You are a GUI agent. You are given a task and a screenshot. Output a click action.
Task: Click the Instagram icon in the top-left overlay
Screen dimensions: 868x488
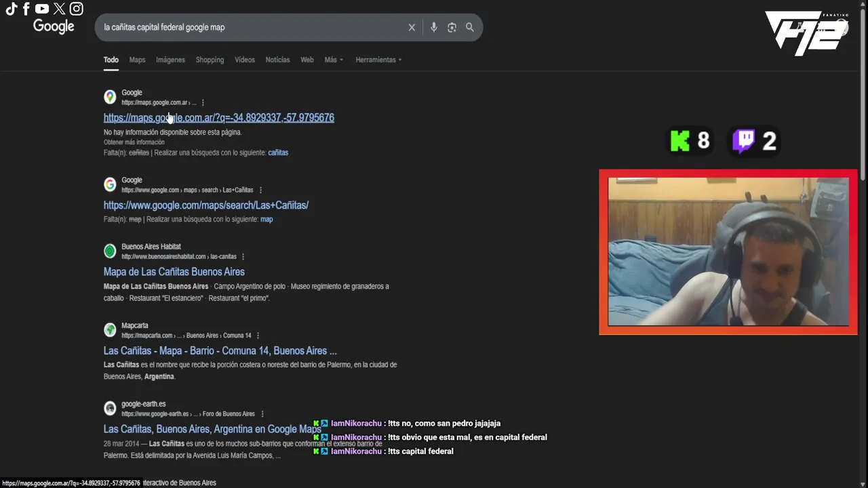77,9
